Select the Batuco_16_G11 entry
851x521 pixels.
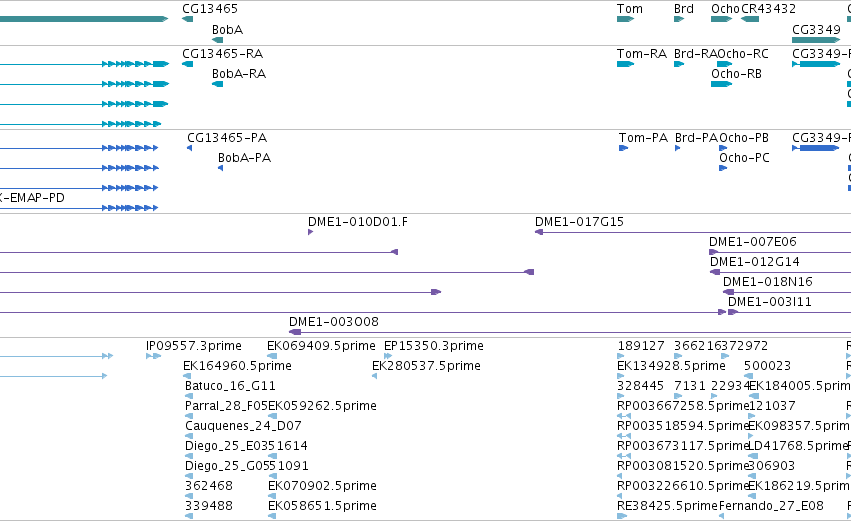pos(230,386)
